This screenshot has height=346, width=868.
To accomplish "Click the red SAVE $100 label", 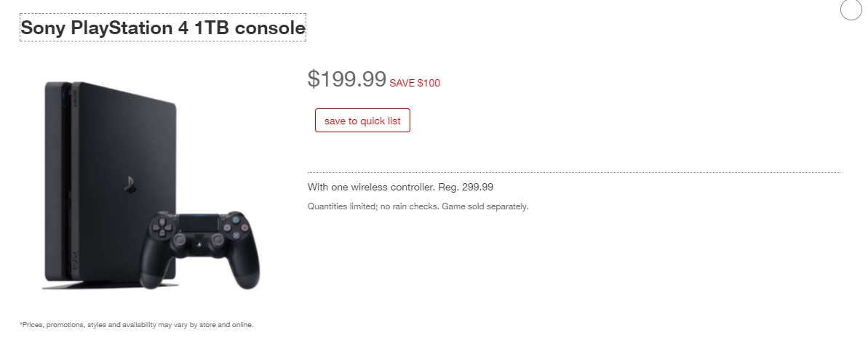I will click(415, 83).
